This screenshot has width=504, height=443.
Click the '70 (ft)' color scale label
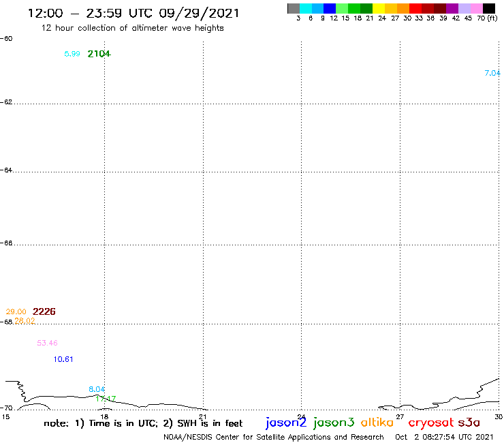pyautogui.click(x=487, y=18)
